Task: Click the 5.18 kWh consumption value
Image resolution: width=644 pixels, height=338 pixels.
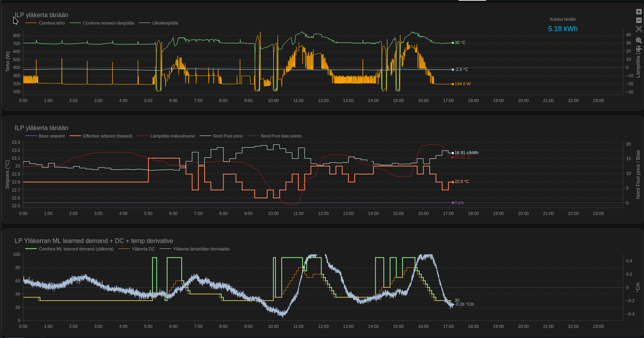Action: click(x=563, y=29)
